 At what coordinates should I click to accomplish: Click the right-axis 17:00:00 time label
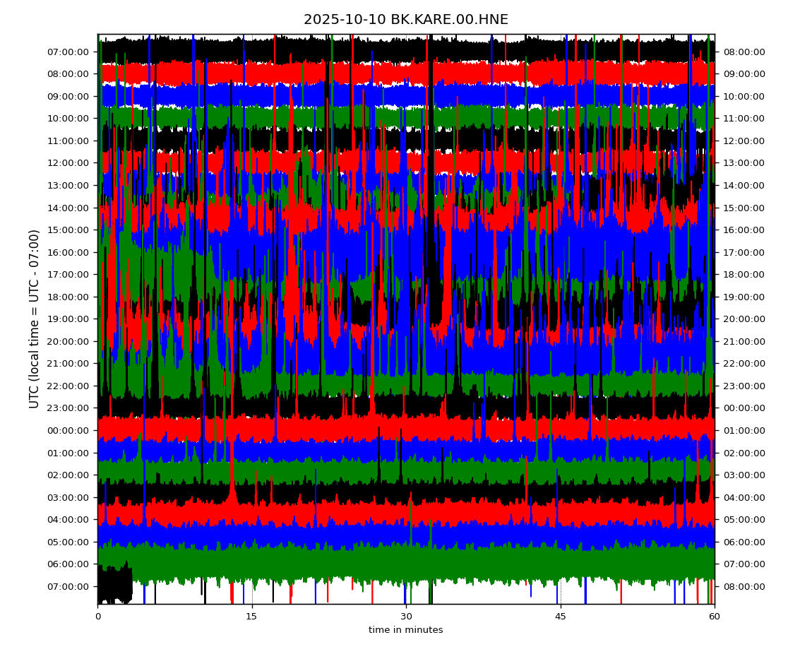[x=744, y=252]
